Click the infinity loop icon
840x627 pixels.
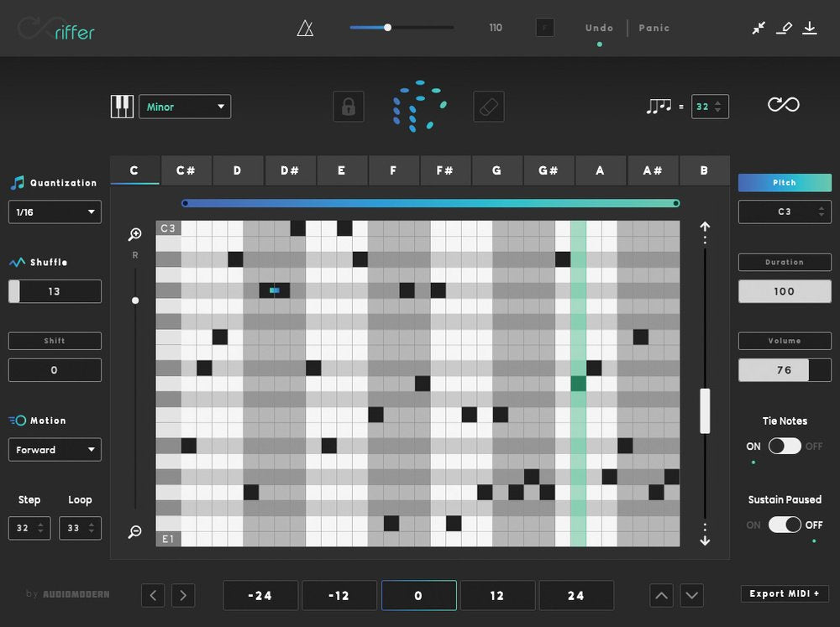point(783,104)
